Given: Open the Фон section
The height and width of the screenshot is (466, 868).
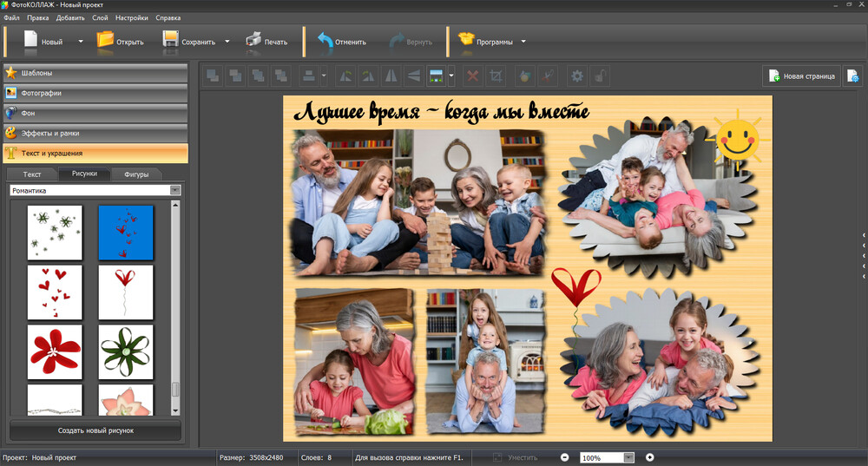Looking at the screenshot, I should [95, 113].
